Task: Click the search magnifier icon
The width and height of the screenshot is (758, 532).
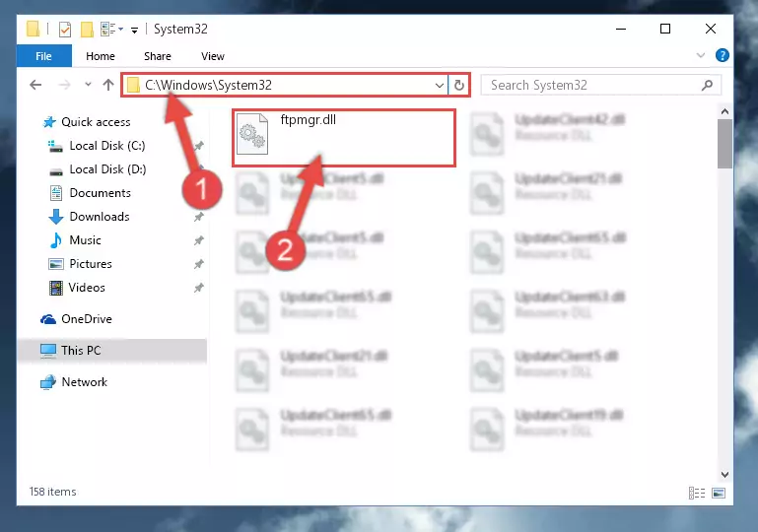Action: click(708, 86)
